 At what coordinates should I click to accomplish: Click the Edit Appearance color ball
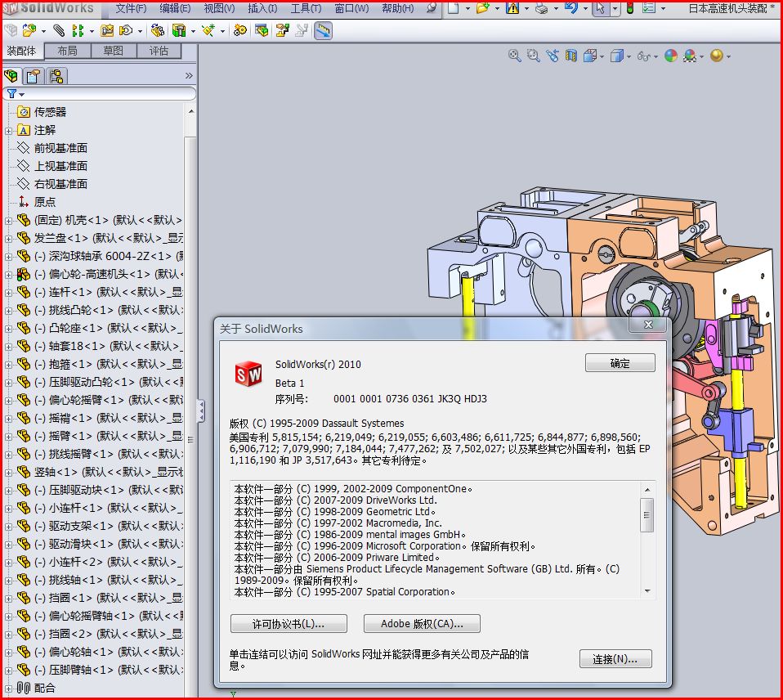(x=671, y=56)
